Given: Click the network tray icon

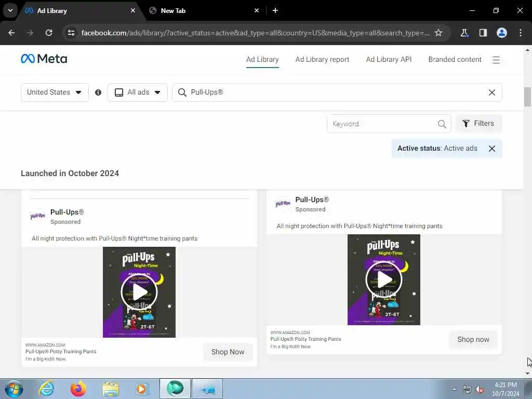Looking at the screenshot, I should pos(467,390).
